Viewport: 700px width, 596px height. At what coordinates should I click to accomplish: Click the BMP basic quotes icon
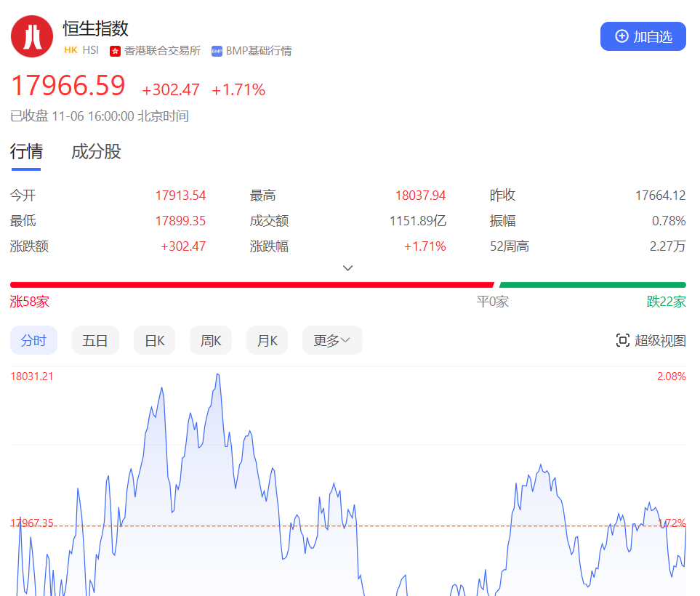(217, 51)
